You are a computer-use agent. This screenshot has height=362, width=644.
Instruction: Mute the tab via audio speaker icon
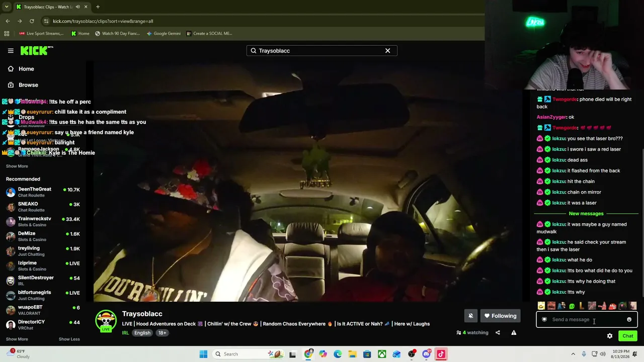pyautogui.click(x=77, y=7)
